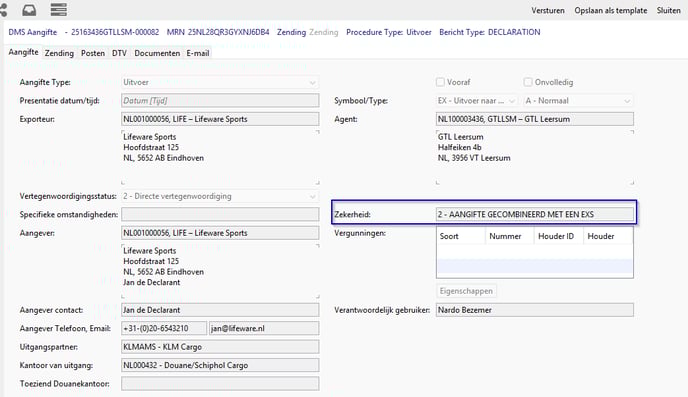The height and width of the screenshot is (397, 688).
Task: Click the Kantoor van uitgang field
Action: (220, 365)
